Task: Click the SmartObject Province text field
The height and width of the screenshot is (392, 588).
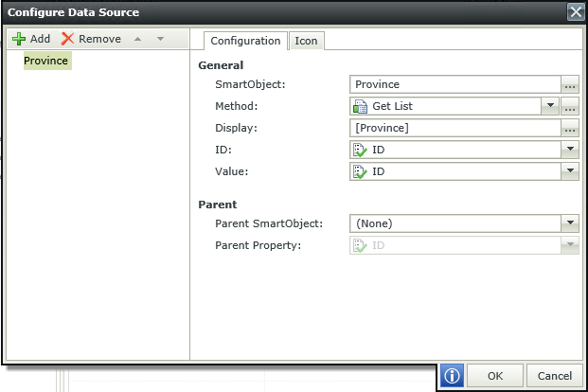Action: (455, 84)
